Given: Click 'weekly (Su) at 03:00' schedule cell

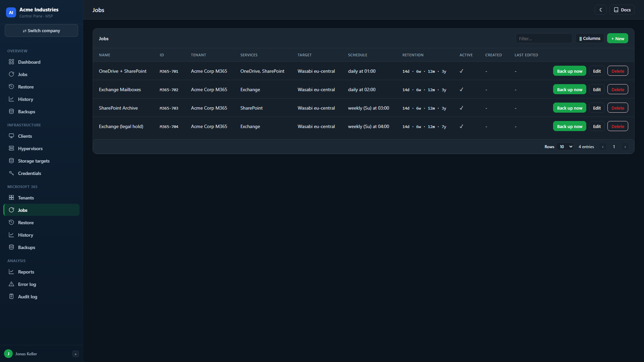Looking at the screenshot, I should pyautogui.click(x=369, y=108).
